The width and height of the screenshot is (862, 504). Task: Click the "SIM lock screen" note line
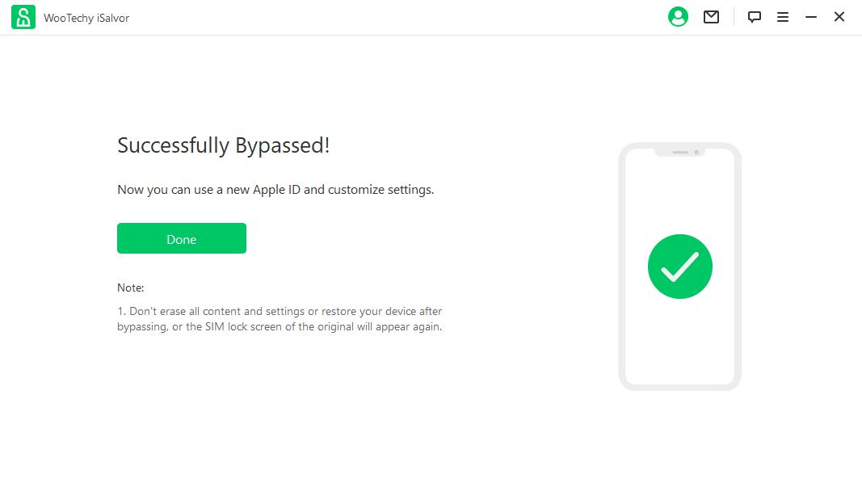click(280, 327)
